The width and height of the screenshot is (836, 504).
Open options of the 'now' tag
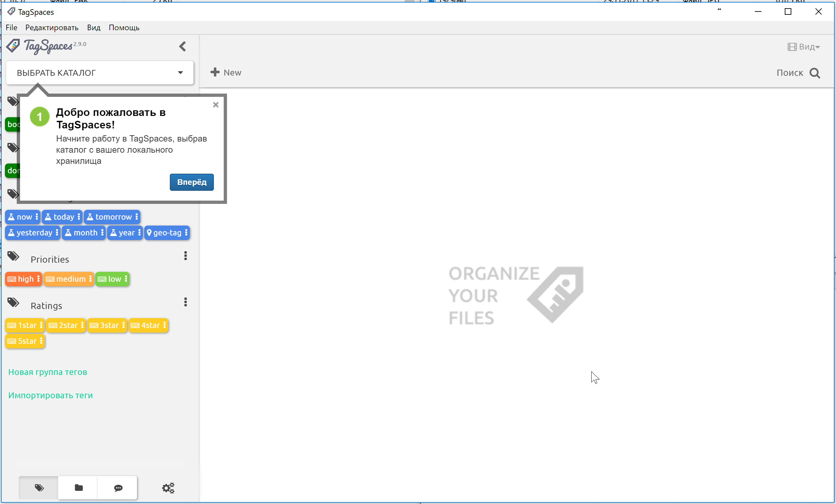[37, 217]
